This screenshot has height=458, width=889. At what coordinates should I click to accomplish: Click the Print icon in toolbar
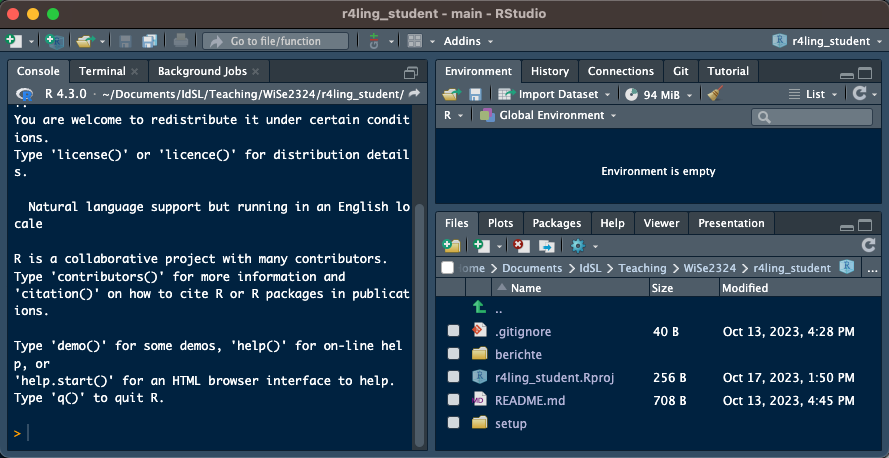click(181, 41)
